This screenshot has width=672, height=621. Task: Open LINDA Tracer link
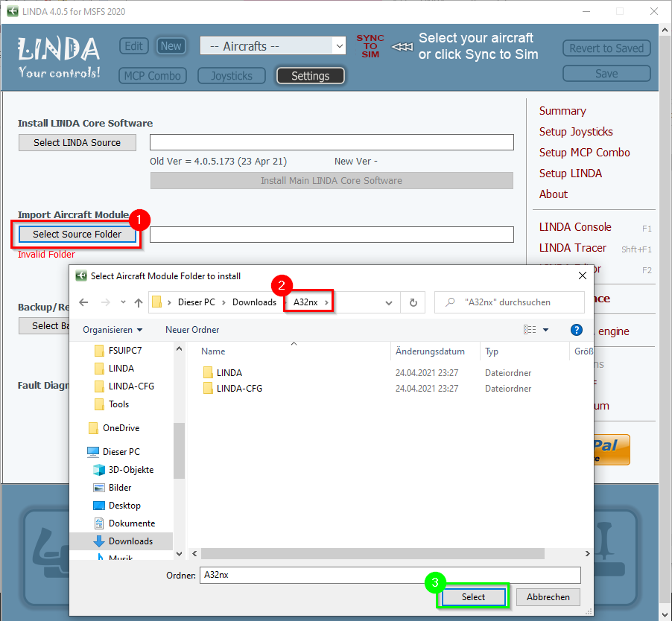pos(573,248)
